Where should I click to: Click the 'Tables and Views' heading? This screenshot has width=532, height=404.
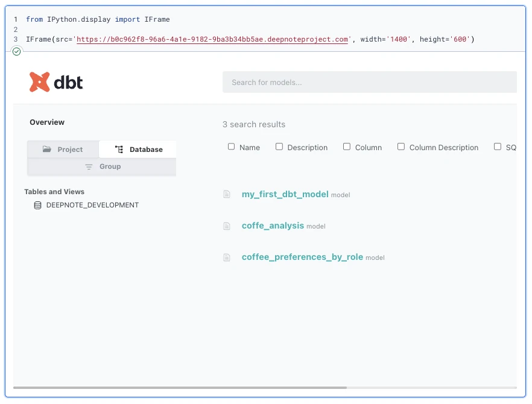tap(54, 192)
